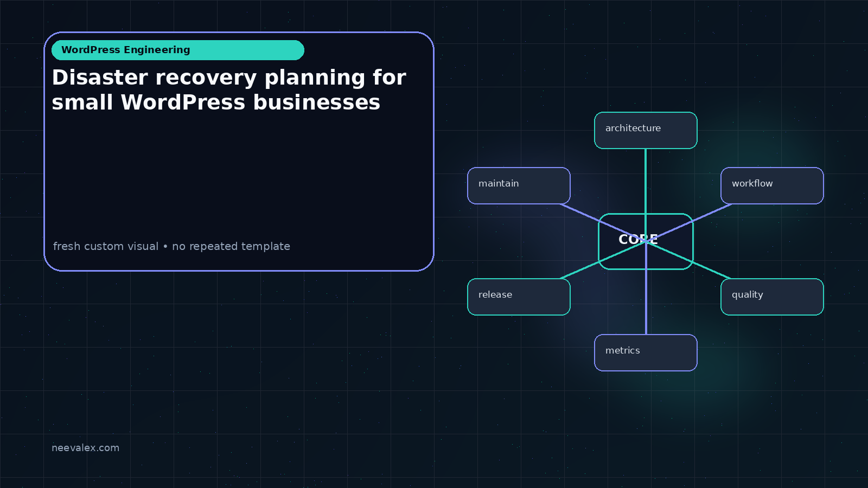868x488 pixels.
Task: Click the Disaster recovery planning headline
Action: point(228,90)
